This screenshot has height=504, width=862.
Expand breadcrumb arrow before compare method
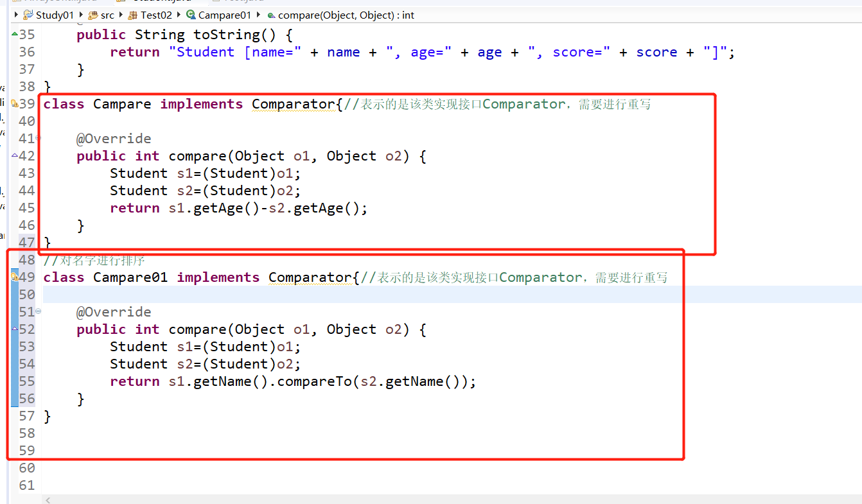point(259,15)
